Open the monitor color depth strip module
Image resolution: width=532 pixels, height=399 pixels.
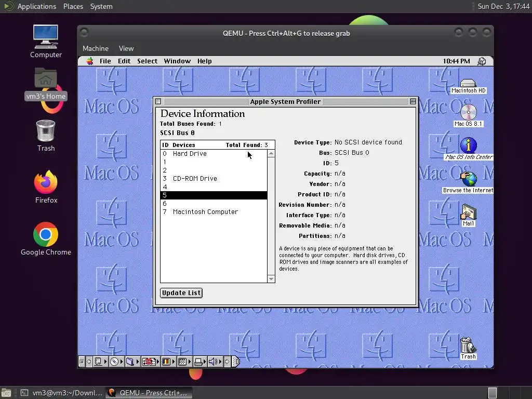point(168,362)
